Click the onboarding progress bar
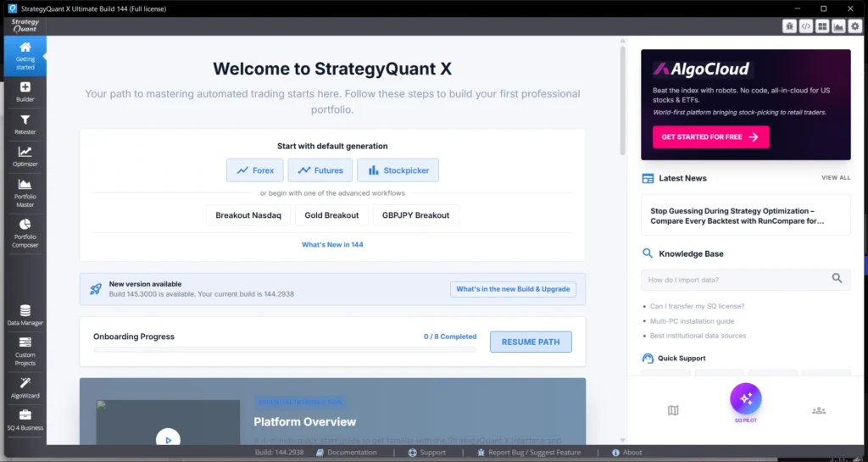 point(285,350)
